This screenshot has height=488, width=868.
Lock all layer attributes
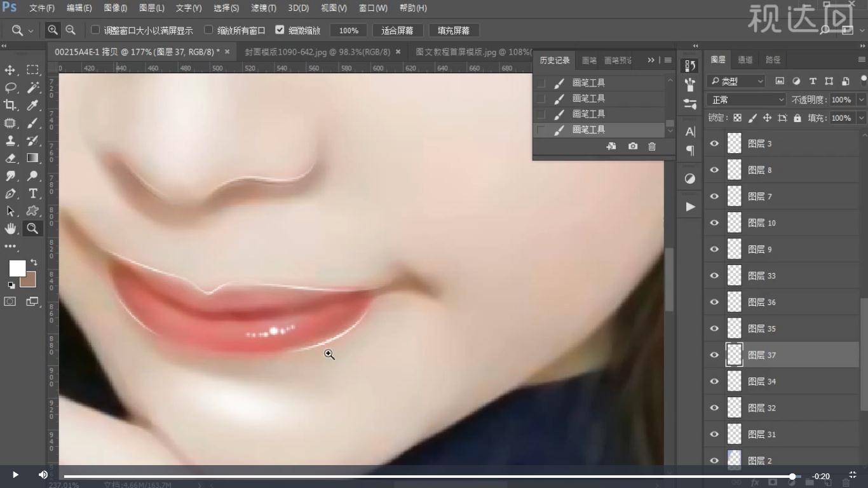click(x=797, y=118)
